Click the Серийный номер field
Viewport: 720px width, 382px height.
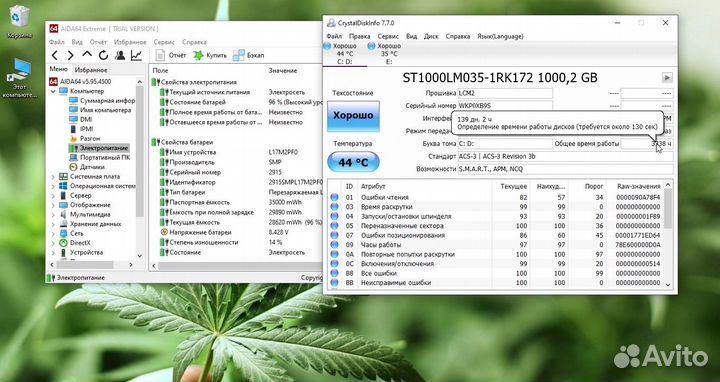click(x=505, y=106)
